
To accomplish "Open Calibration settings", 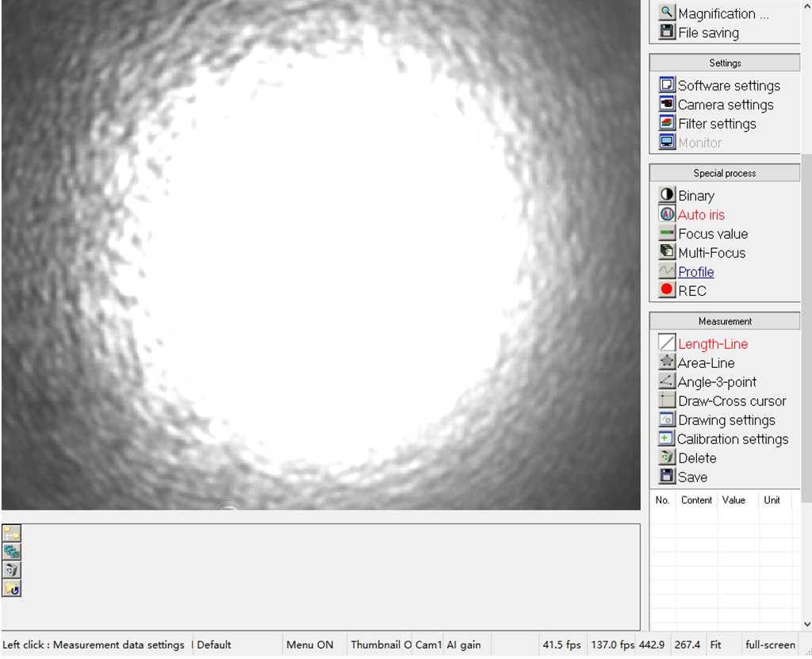I will (x=732, y=439).
